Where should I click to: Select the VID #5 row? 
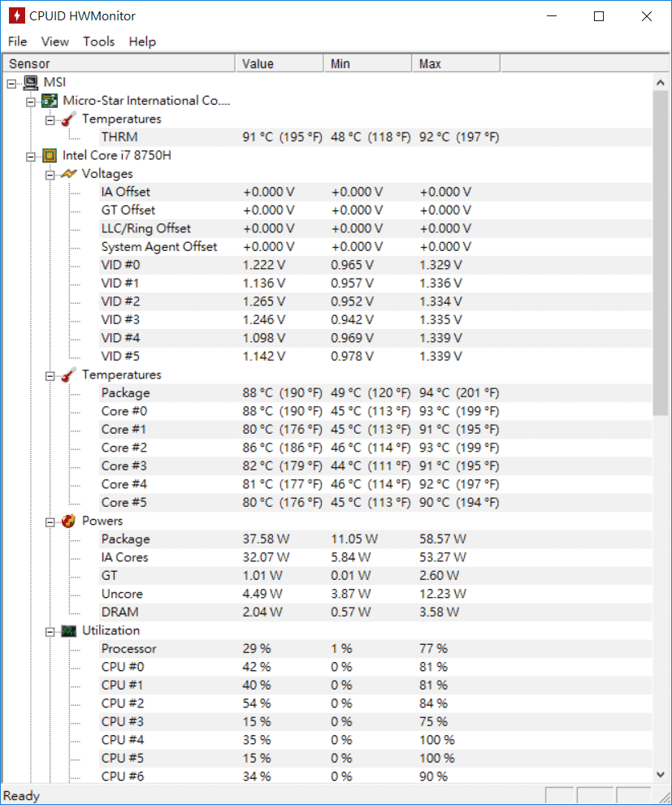tap(375, 357)
